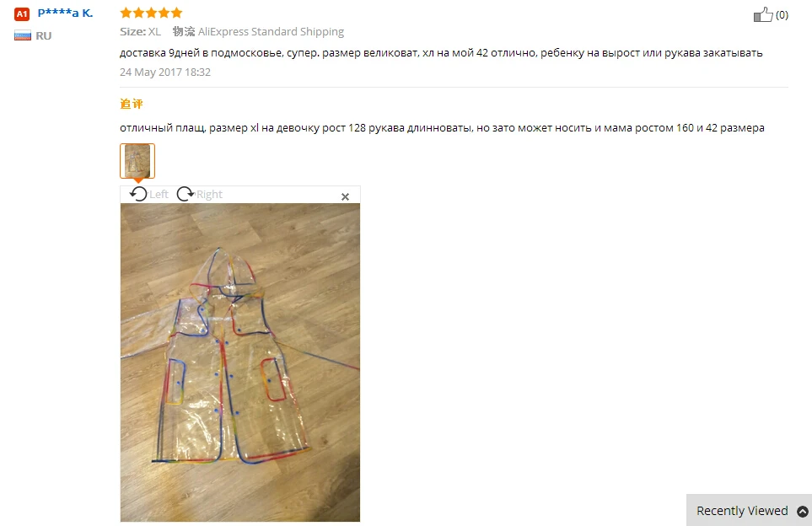This screenshot has width=812, height=526.
Task: Click the orange 追评 follow-up heading
Action: tap(132, 104)
